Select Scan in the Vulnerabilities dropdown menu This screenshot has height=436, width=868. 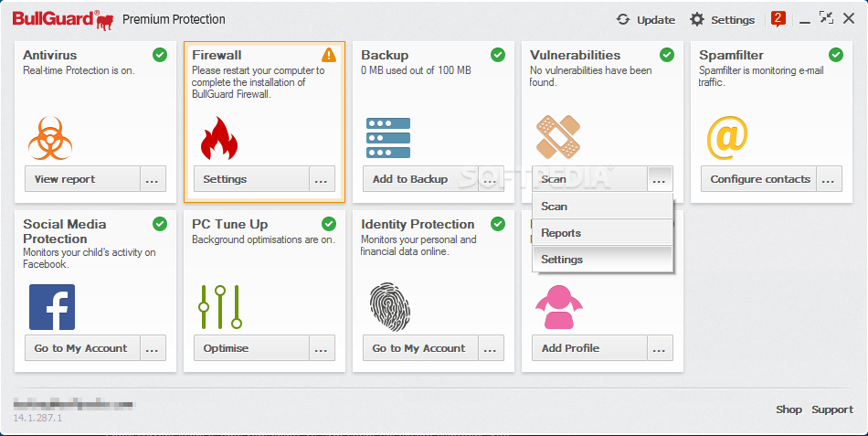tap(602, 206)
